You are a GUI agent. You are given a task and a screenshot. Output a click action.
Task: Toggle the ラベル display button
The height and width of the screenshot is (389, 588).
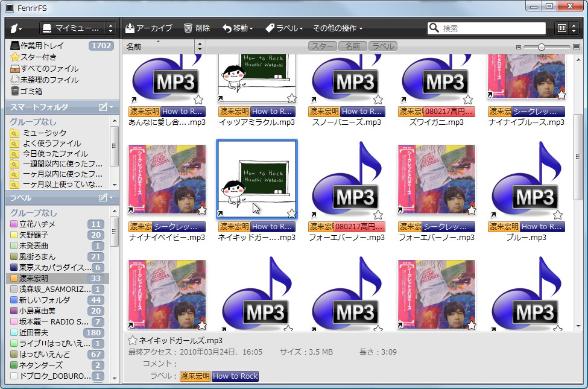[383, 46]
